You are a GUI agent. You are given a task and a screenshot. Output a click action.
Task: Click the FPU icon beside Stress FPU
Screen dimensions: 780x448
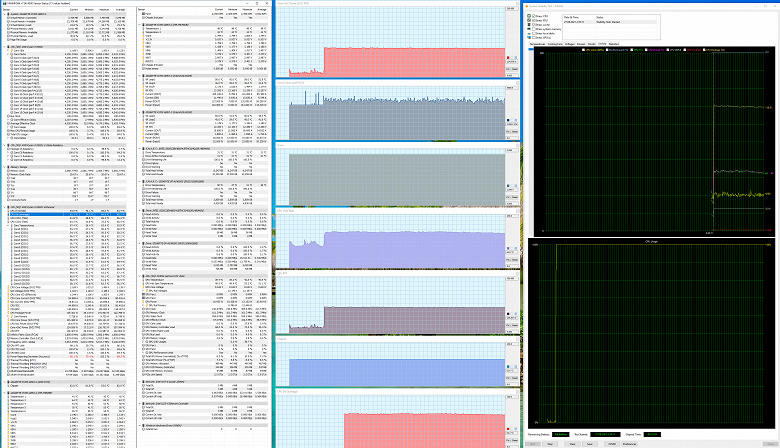click(x=529, y=20)
